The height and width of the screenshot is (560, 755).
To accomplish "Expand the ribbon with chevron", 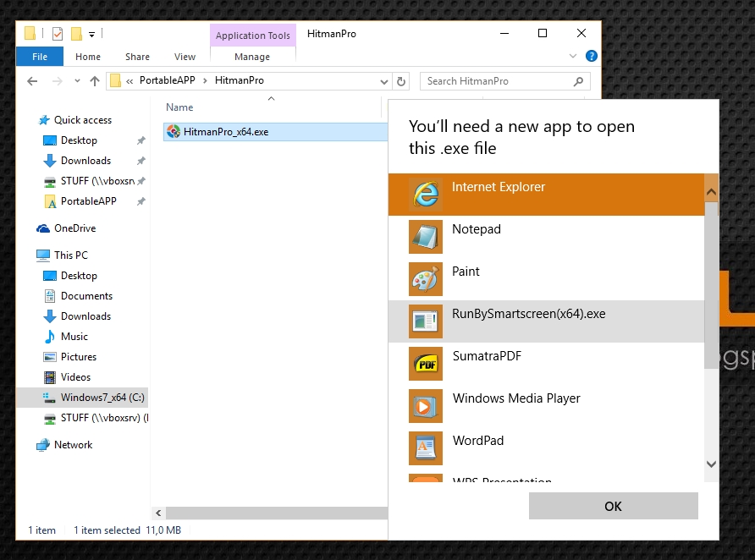I will (x=573, y=56).
